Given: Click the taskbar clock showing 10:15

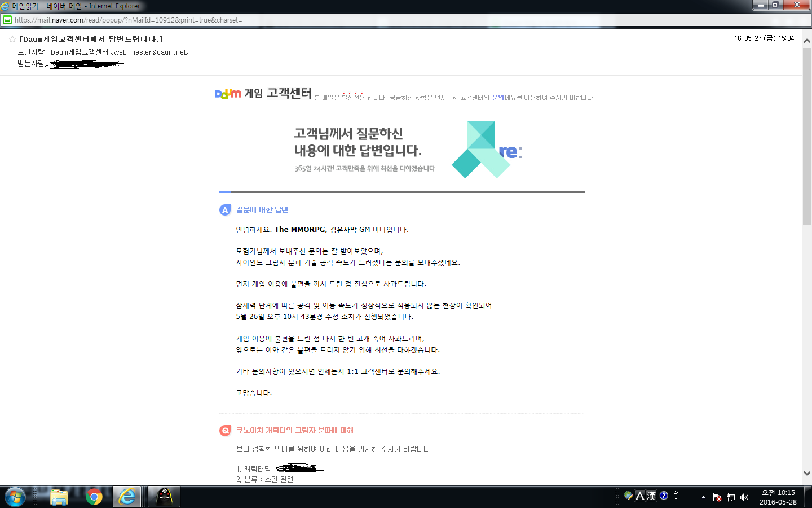Looking at the screenshot, I should [x=778, y=497].
